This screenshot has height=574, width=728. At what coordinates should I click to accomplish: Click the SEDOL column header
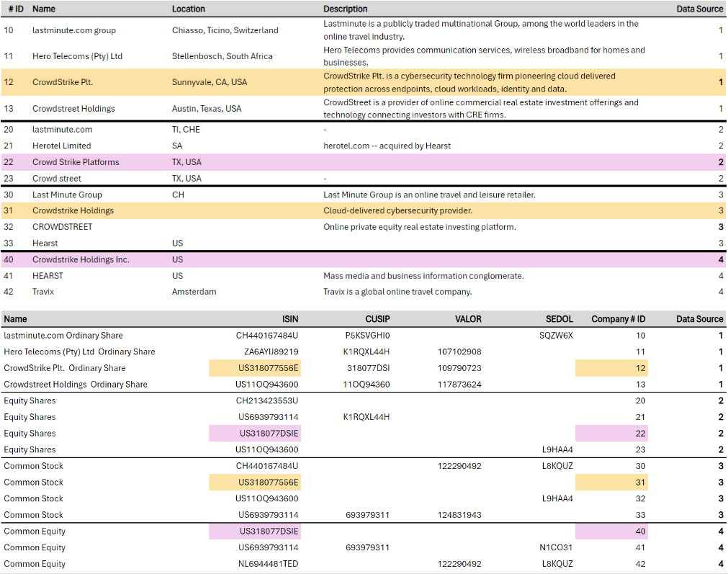(x=559, y=319)
